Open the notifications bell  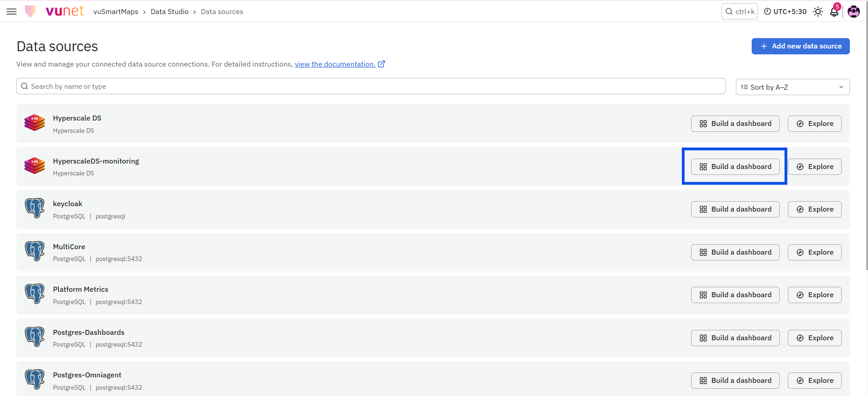(x=835, y=11)
